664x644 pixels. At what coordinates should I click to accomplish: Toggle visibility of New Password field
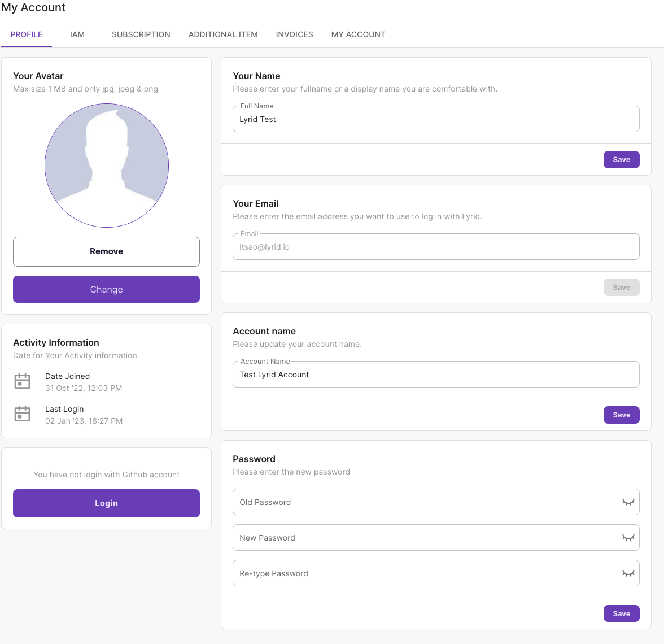(628, 538)
